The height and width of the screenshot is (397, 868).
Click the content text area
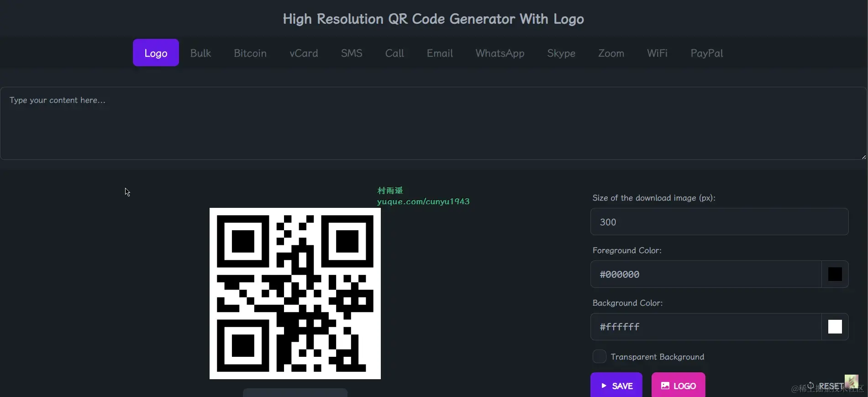pos(433,123)
